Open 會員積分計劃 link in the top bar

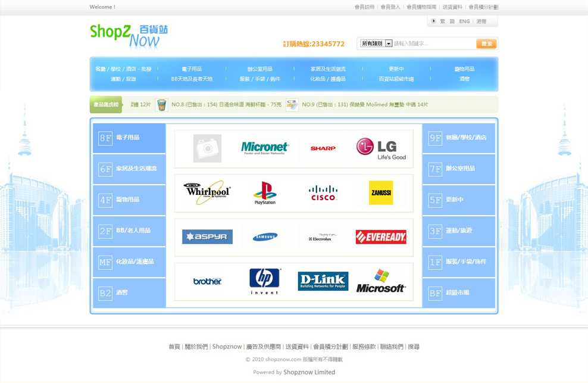tap(483, 7)
